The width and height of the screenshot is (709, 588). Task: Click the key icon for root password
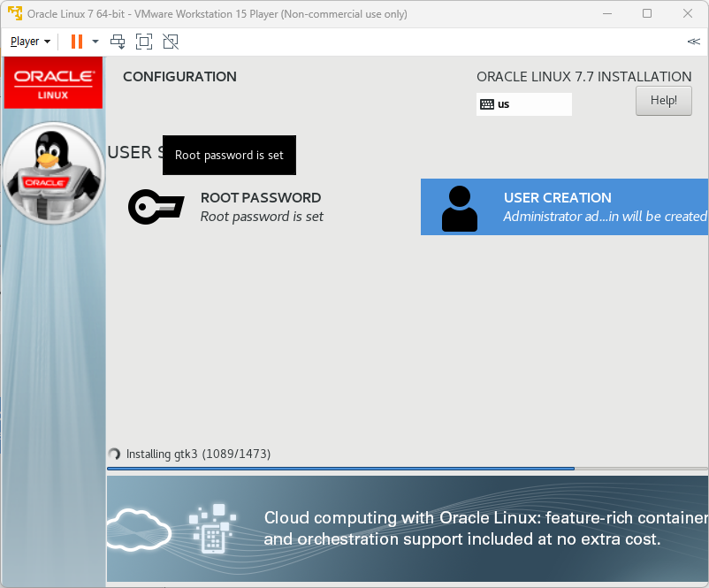coord(156,207)
